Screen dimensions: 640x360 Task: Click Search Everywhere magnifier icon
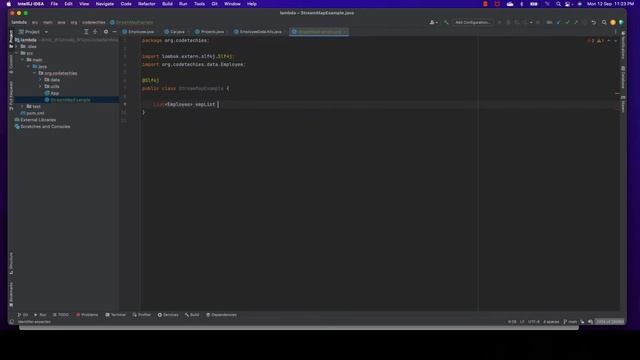604,22
